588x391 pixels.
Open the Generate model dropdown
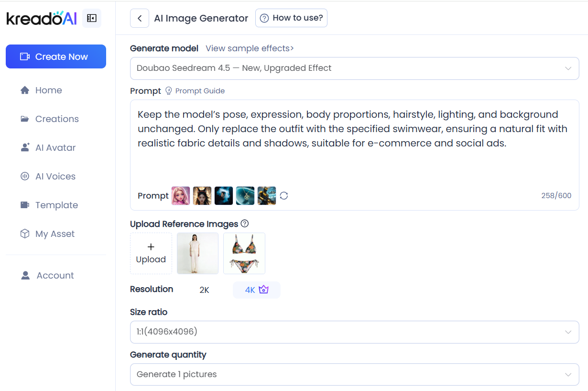(x=354, y=68)
